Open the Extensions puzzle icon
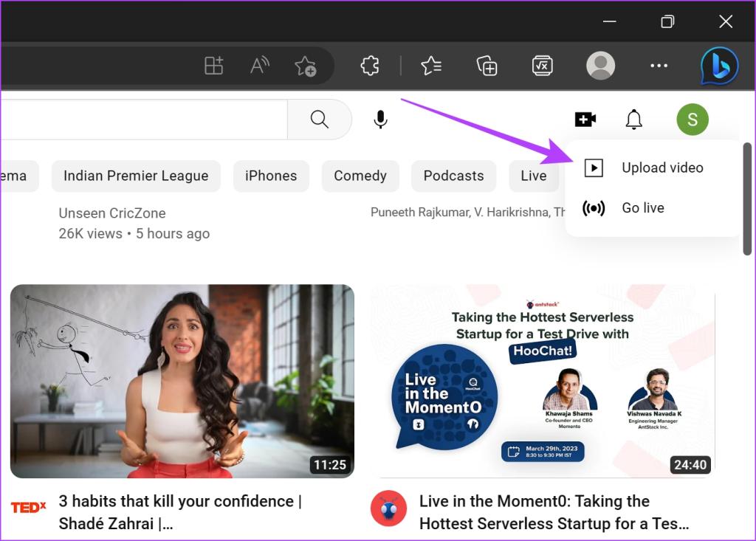The width and height of the screenshot is (756, 541). coord(370,66)
